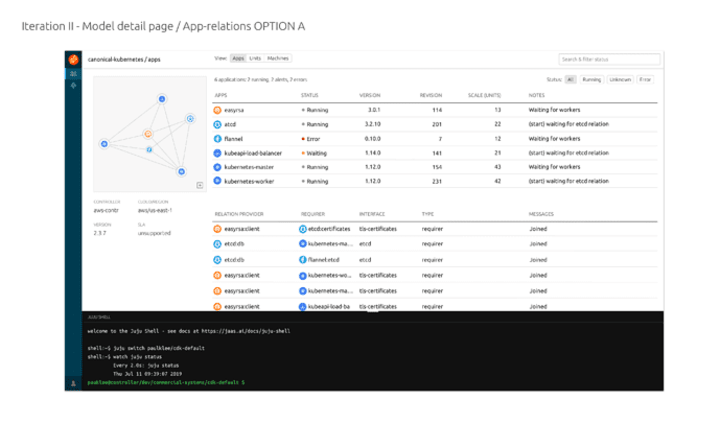Open the user profile icon at sidebar bottom
This screenshot has width=720, height=423.
coord(73,383)
